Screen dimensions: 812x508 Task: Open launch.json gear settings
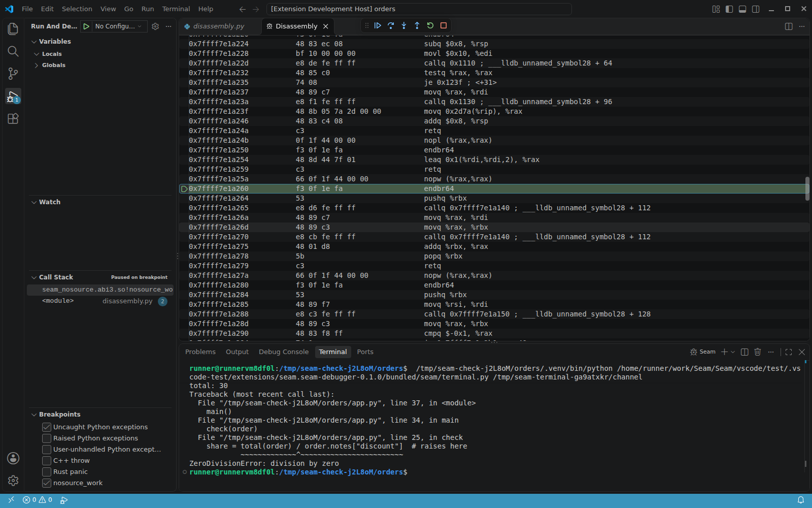pos(155,26)
